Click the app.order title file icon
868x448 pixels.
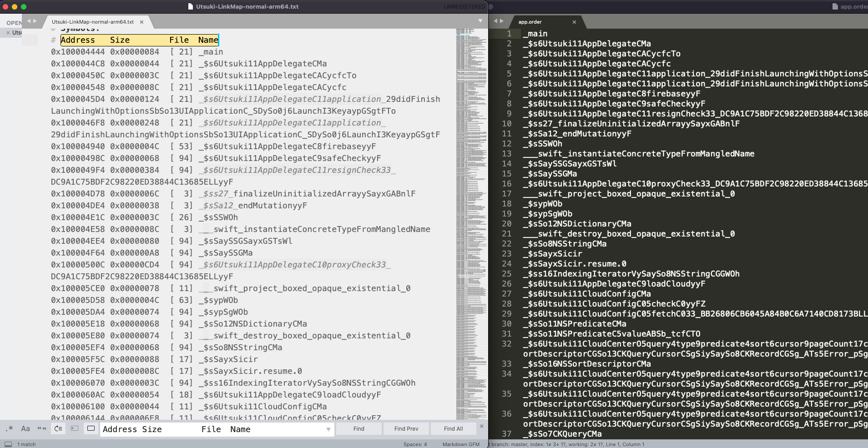835,6
